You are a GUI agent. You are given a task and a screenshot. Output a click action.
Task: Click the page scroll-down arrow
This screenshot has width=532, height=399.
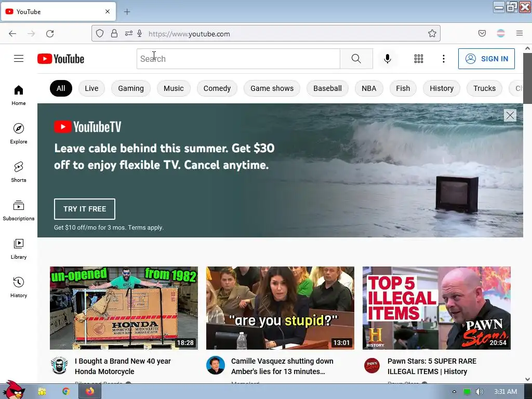[x=528, y=379]
